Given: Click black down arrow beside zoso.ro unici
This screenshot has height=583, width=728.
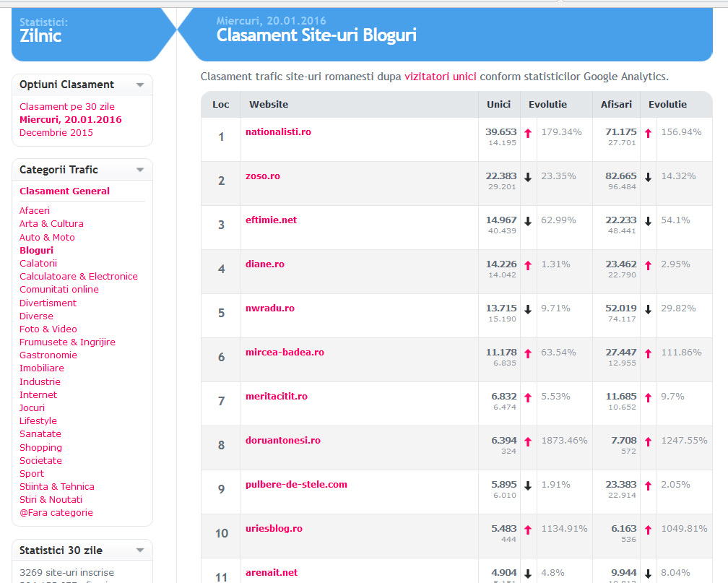Looking at the screenshot, I should pos(528,177).
